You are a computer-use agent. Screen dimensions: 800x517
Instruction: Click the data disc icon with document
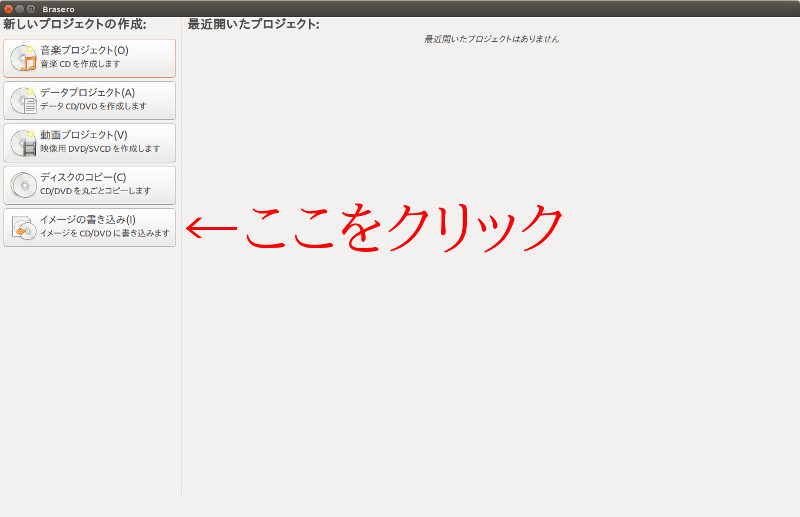(23, 101)
